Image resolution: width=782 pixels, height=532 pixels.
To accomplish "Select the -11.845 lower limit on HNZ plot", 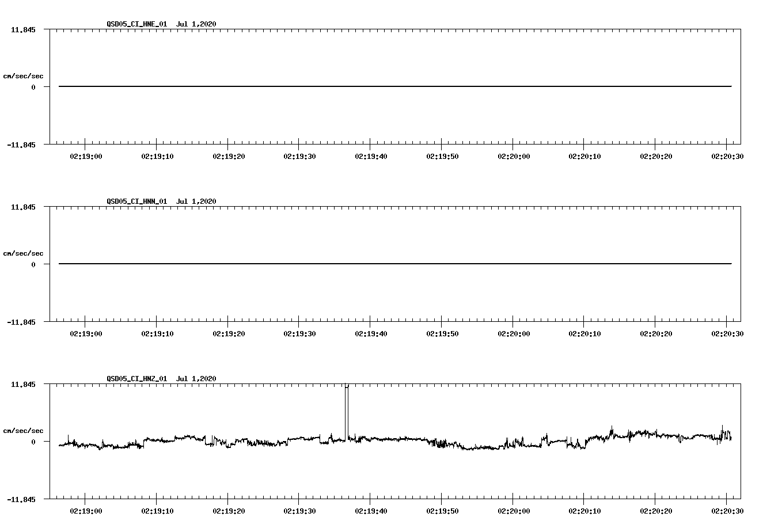I will [21, 499].
